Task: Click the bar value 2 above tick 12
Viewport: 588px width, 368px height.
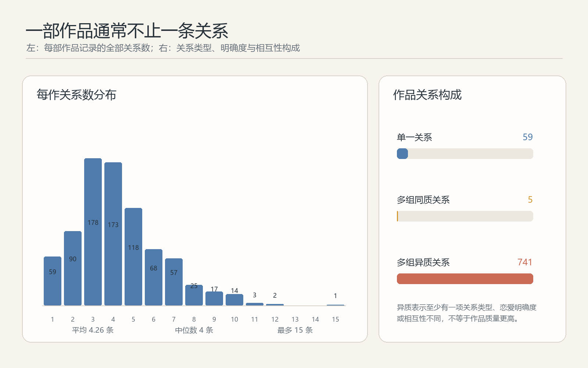Action: pyautogui.click(x=275, y=296)
